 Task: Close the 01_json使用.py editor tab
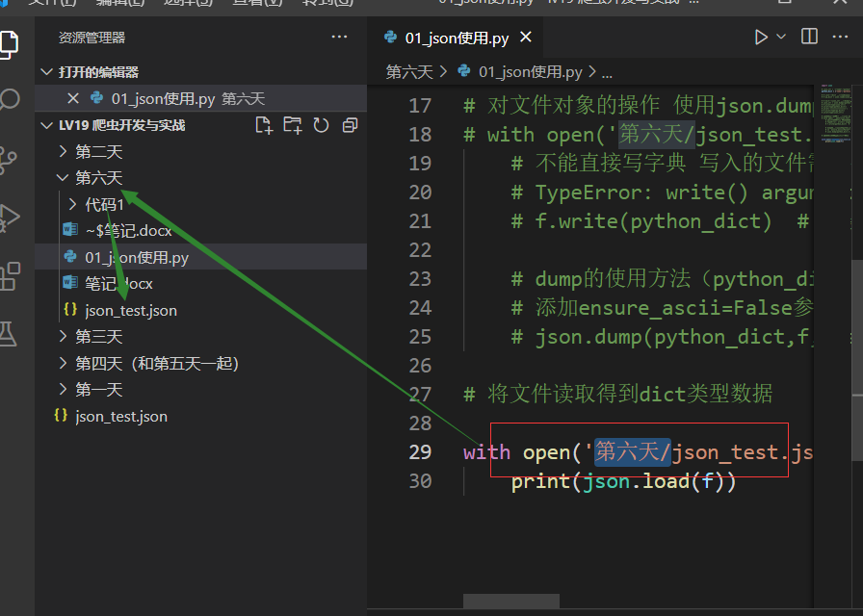tap(526, 37)
